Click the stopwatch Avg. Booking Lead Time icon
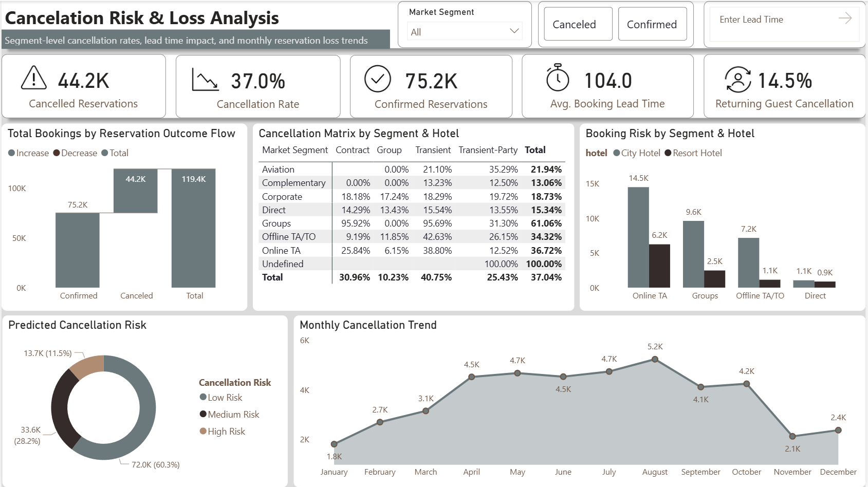 pyautogui.click(x=558, y=78)
